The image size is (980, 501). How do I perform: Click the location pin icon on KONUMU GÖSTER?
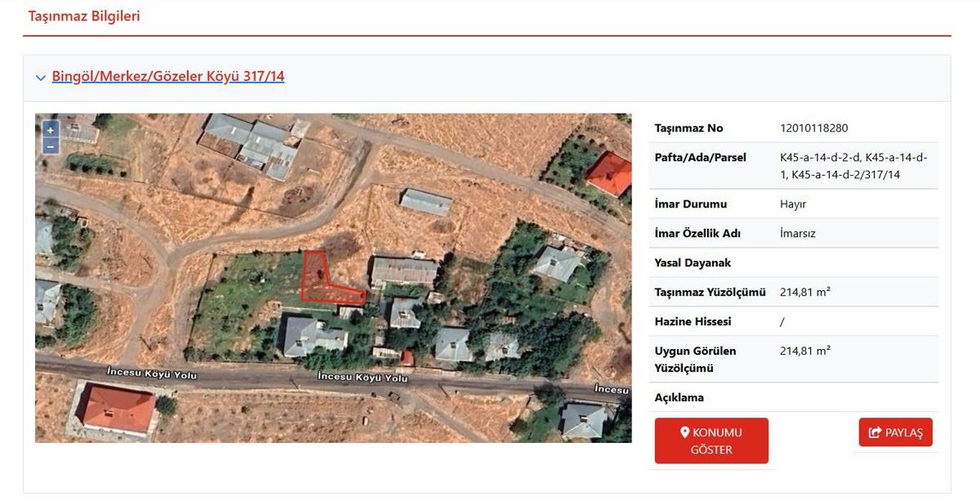pos(685,432)
